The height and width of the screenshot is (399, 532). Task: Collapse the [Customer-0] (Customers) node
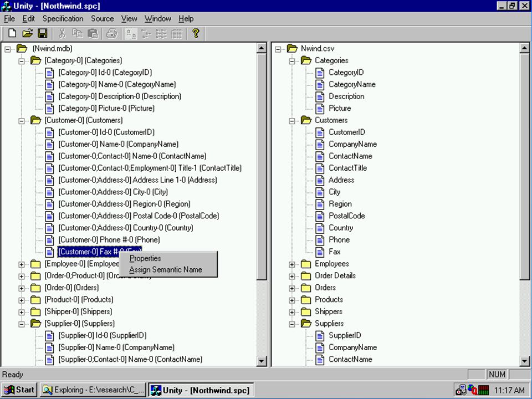22,121
